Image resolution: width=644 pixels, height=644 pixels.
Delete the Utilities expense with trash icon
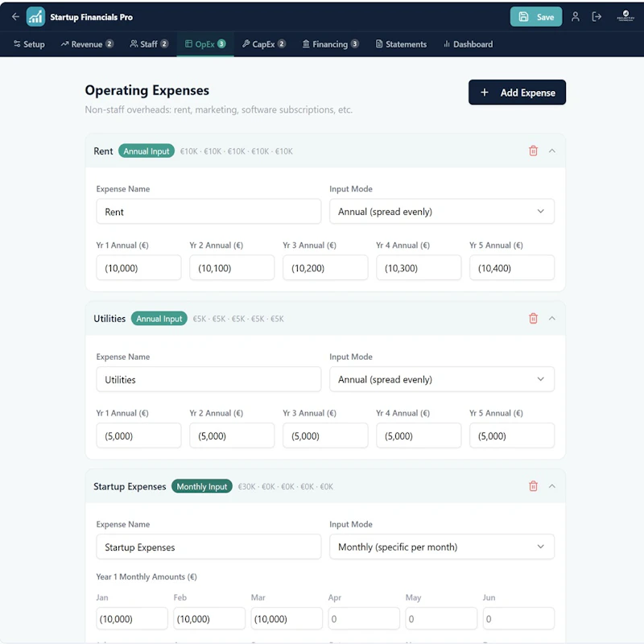tap(533, 318)
